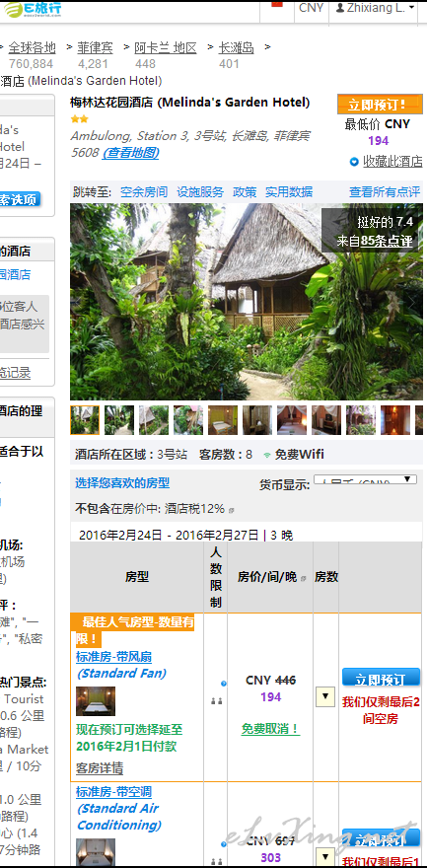Click the favorite icon beside 收藏此酒店
The width and height of the screenshot is (427, 868).
[354, 162]
